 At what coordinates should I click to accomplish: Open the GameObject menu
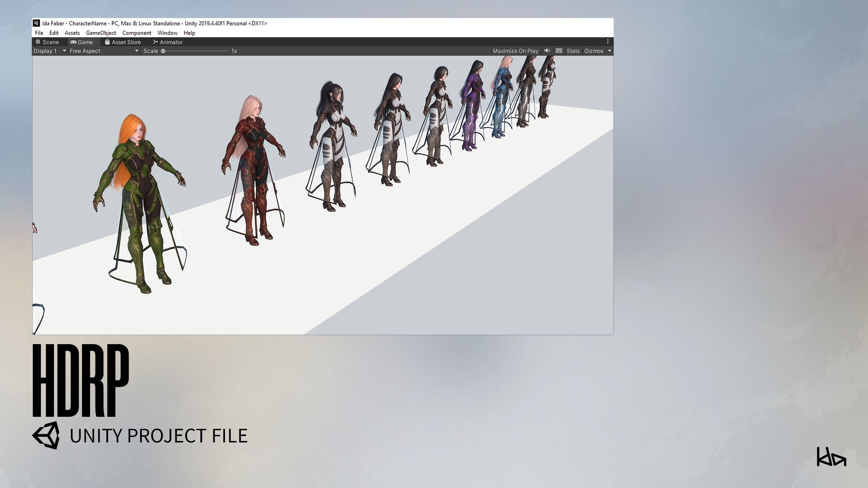[101, 33]
